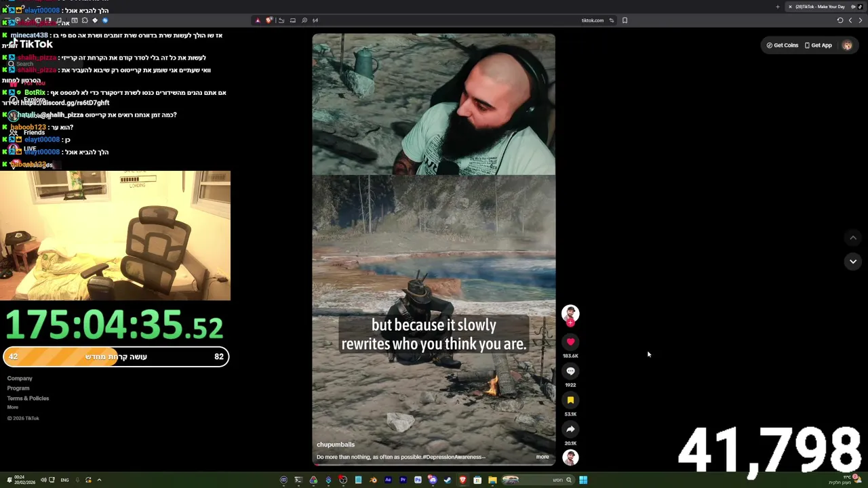Click the 00:24 clock in the taskbar
Screen dimensions: 868x488
click(x=24, y=480)
